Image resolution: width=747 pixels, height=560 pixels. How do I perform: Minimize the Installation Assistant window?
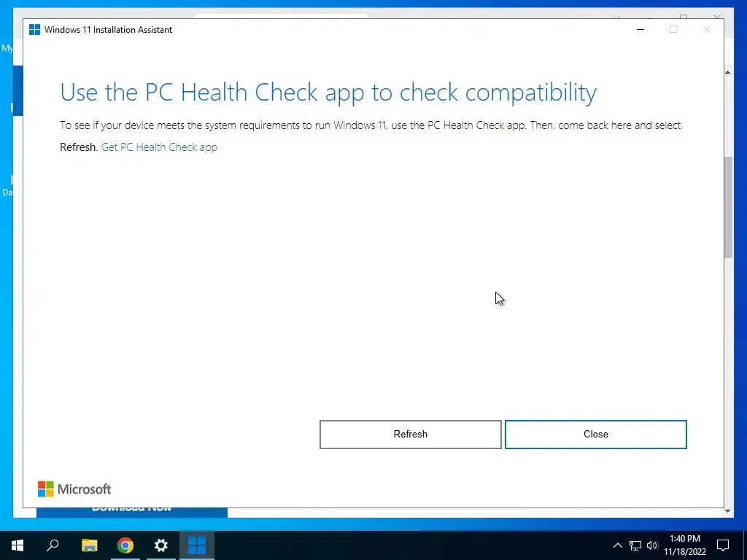pyautogui.click(x=640, y=29)
